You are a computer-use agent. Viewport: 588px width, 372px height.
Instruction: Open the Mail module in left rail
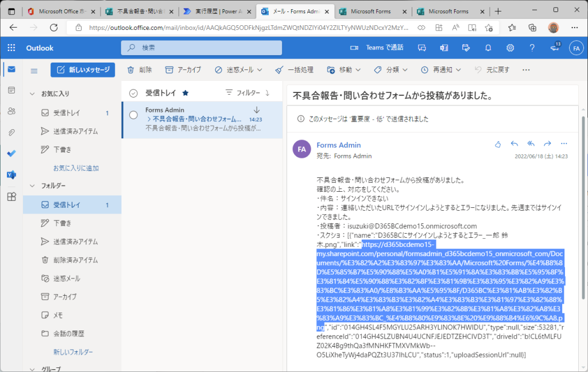(11, 69)
